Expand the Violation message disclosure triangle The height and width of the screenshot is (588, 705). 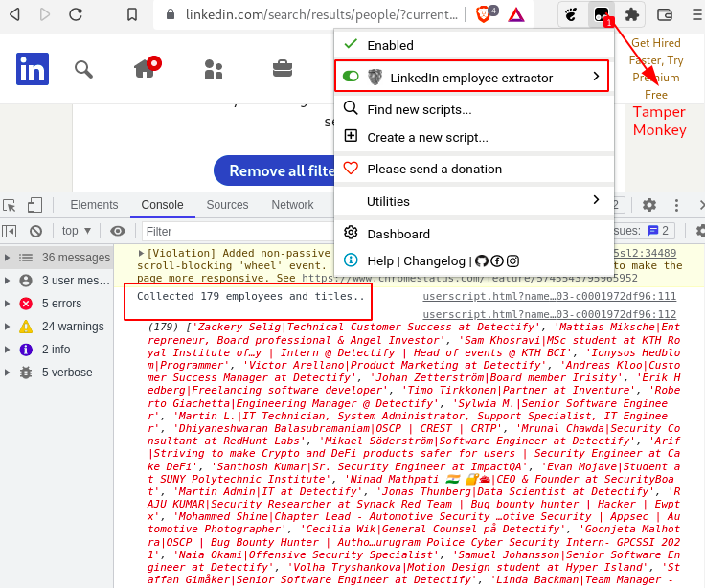coord(141,253)
